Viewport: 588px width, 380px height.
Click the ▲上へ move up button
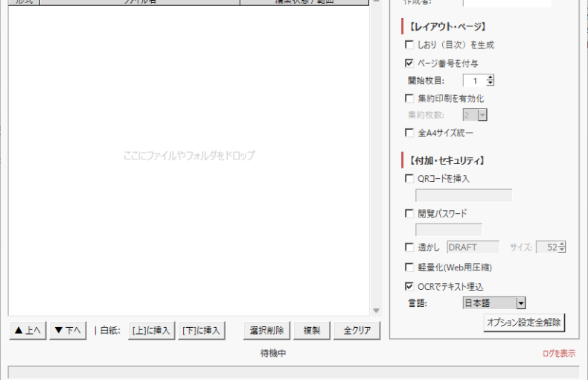click(x=28, y=330)
